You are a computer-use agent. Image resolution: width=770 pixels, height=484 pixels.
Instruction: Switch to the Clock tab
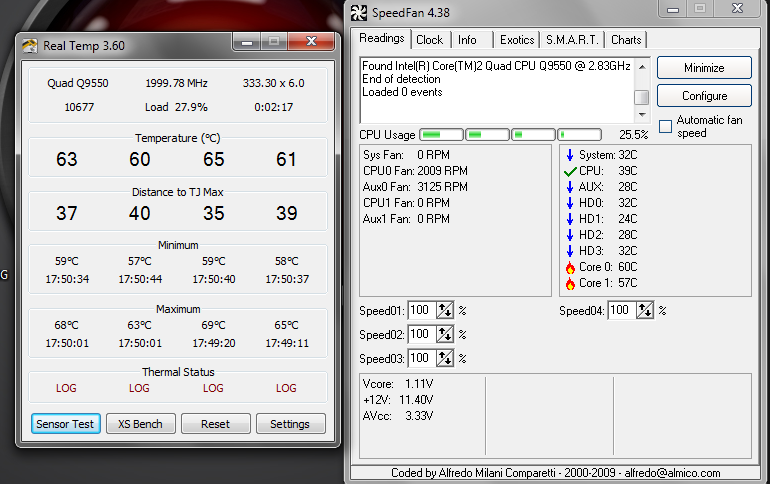pyautogui.click(x=430, y=40)
